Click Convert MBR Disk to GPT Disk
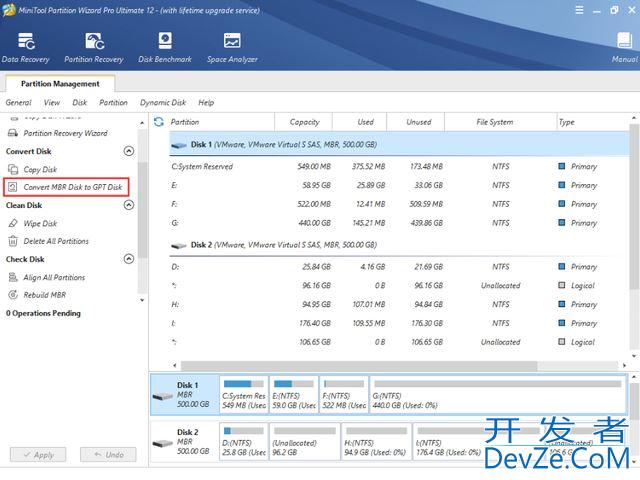The height and width of the screenshot is (480, 640). tap(73, 187)
